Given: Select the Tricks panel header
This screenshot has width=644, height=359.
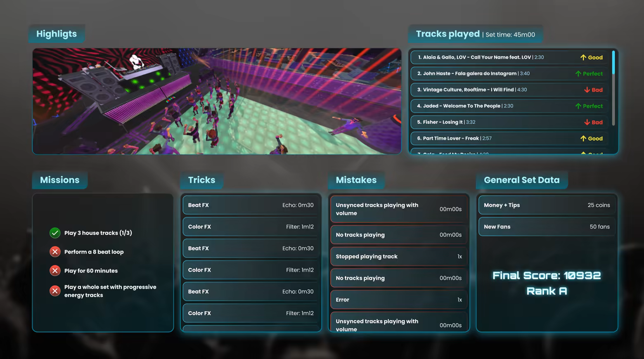Looking at the screenshot, I should pyautogui.click(x=201, y=180).
